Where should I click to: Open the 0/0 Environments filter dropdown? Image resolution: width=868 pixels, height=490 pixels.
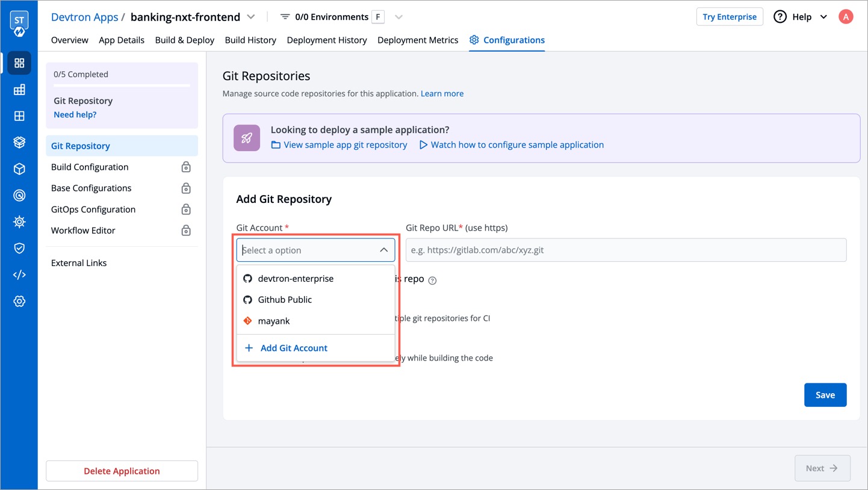click(398, 16)
